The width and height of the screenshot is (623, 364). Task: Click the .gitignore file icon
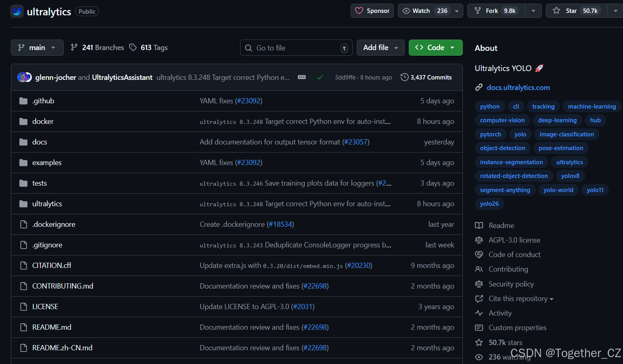23,245
